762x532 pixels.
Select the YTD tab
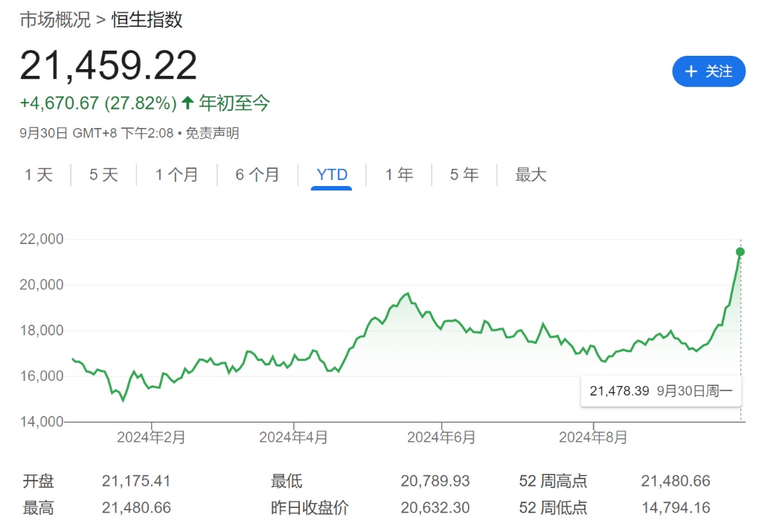pos(332,175)
